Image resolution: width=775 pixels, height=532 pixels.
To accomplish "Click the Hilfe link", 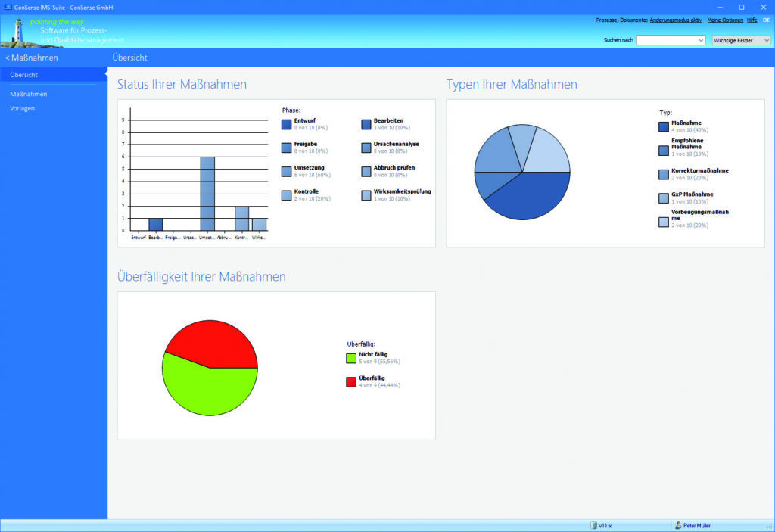I will (752, 20).
